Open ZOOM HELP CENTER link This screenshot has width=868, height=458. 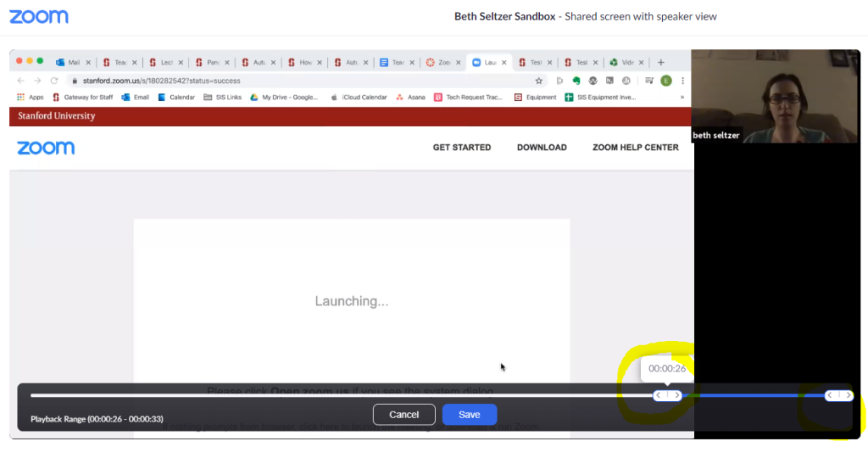(x=636, y=148)
